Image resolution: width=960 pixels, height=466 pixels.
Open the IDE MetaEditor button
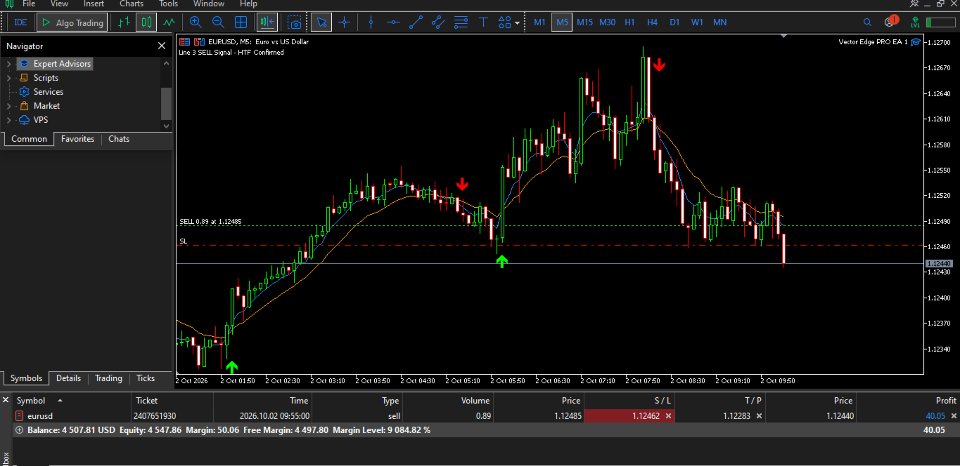[x=21, y=23]
